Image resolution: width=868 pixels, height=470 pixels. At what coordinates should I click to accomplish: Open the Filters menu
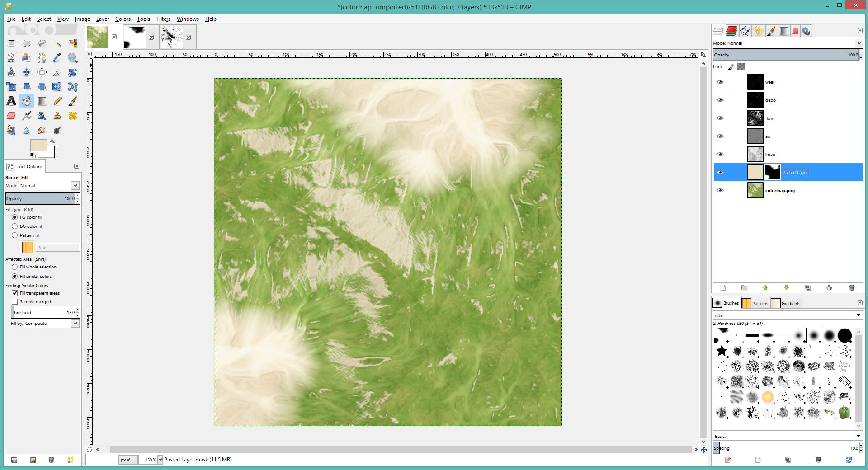click(163, 19)
